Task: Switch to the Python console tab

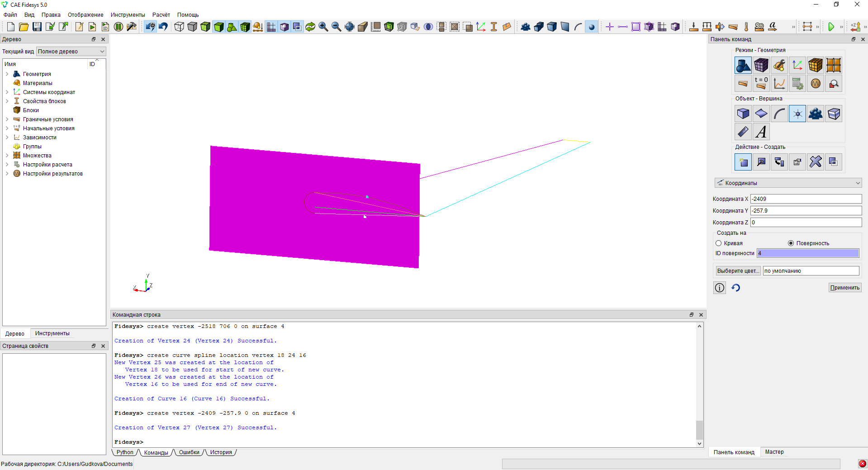Action: coord(125,452)
